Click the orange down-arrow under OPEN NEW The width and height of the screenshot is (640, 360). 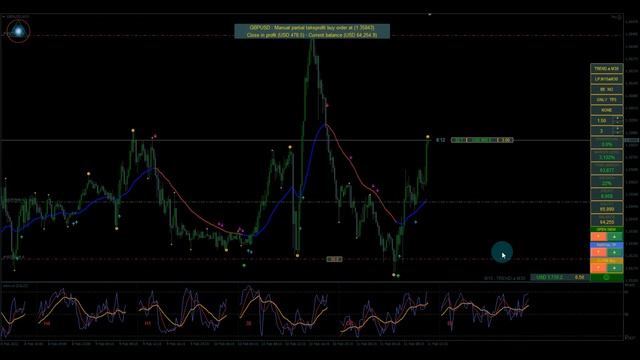598,237
